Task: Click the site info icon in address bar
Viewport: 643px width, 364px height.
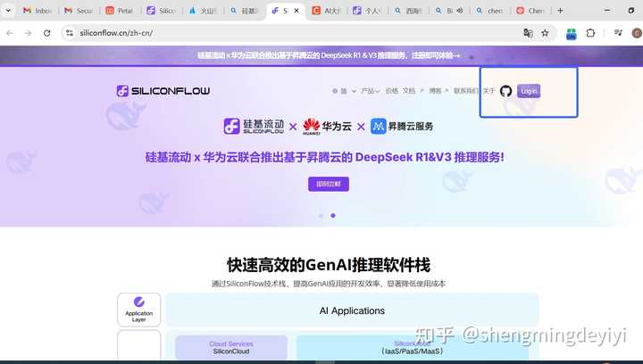Action: 70,33
